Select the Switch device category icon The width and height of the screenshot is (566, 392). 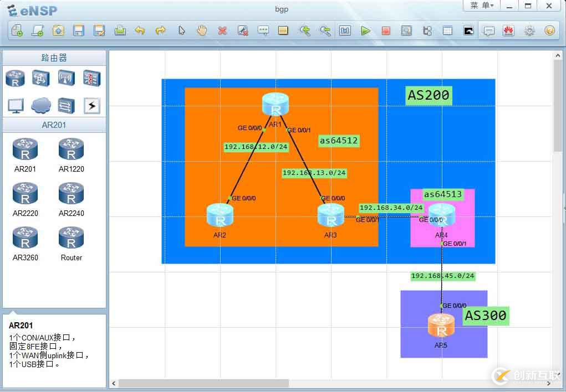tap(41, 78)
